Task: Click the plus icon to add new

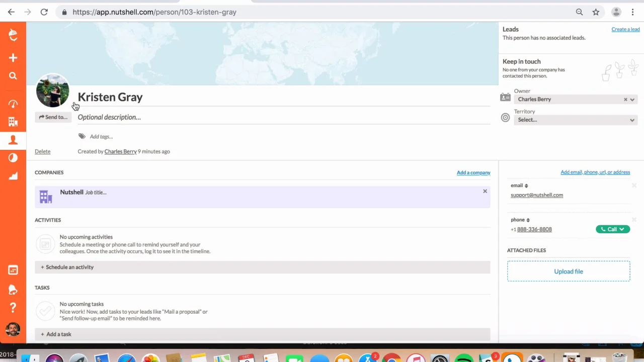Action: click(x=13, y=58)
